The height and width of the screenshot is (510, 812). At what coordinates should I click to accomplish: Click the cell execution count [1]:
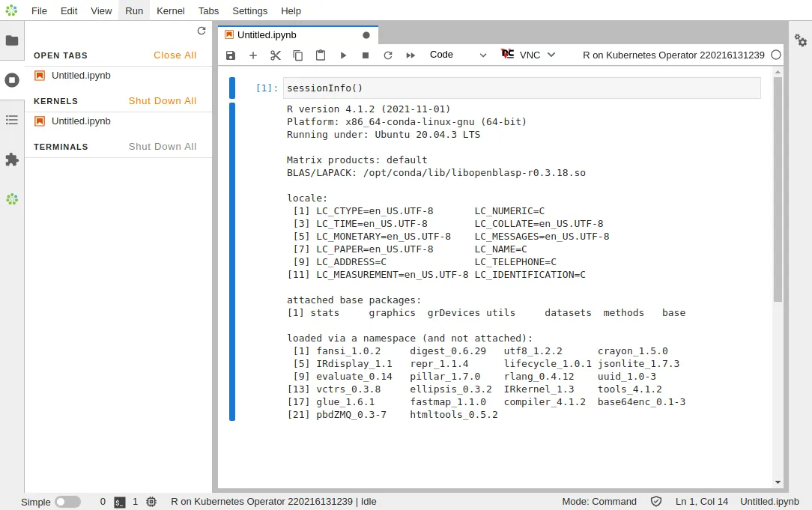pyautogui.click(x=267, y=88)
